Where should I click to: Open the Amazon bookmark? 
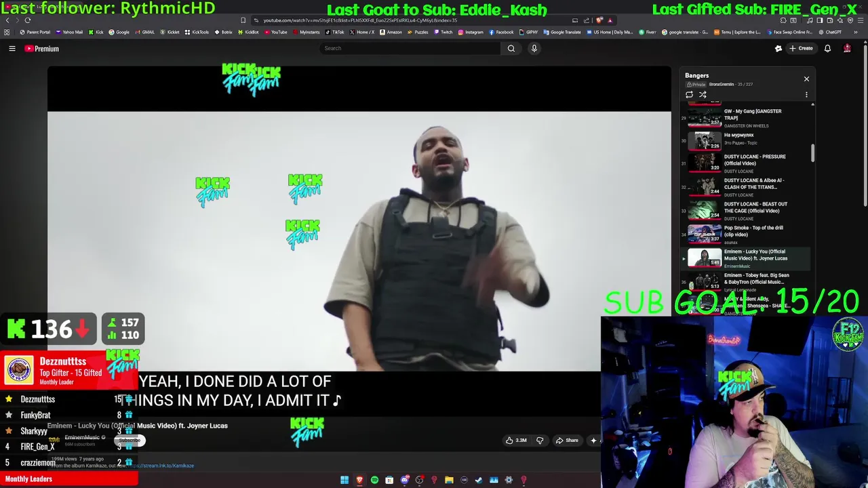(391, 32)
